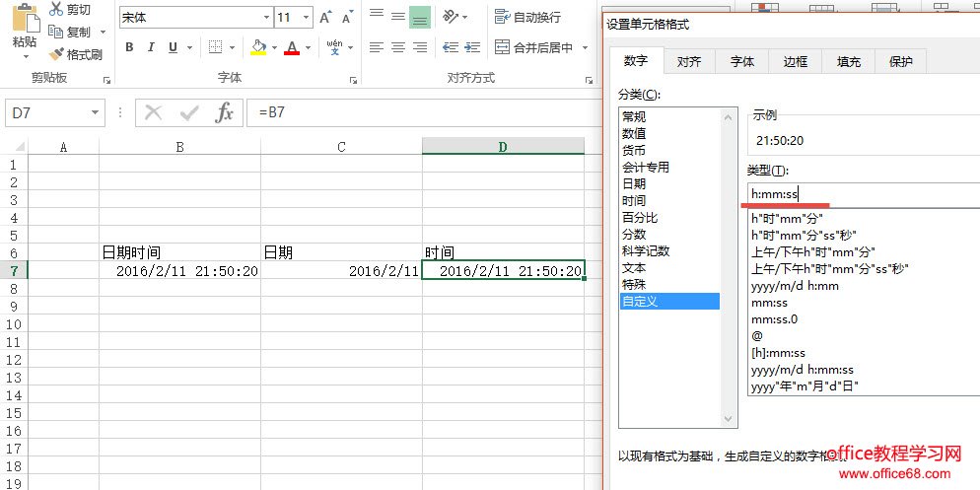Image resolution: width=980 pixels, height=490 pixels.
Task: Switch to 填充 tab in dialog
Action: tap(849, 62)
